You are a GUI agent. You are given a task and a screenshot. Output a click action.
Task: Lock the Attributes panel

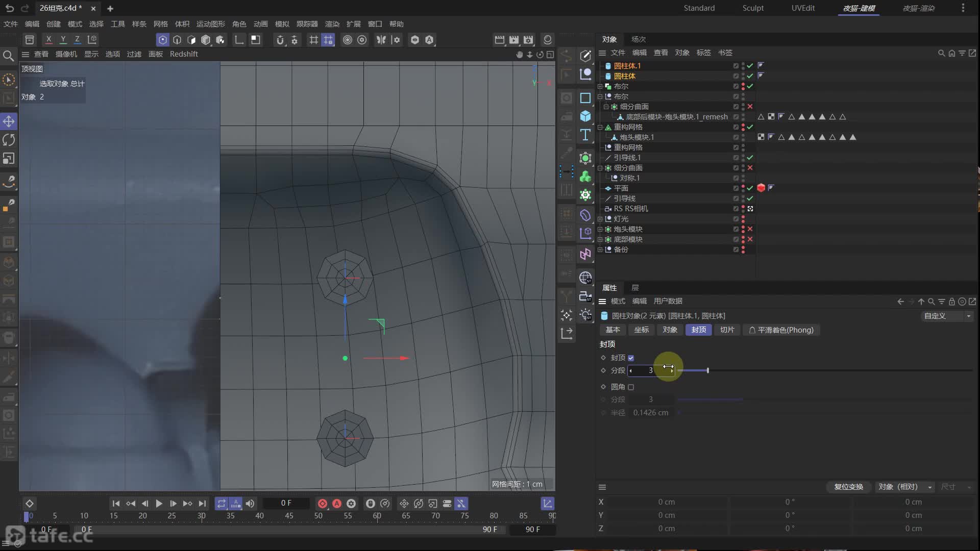coord(951,302)
